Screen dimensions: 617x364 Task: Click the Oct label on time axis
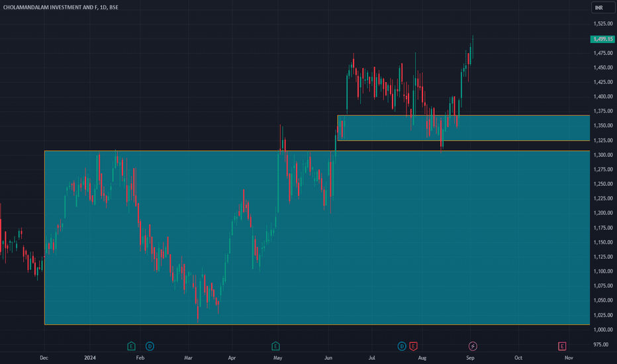coord(518,357)
